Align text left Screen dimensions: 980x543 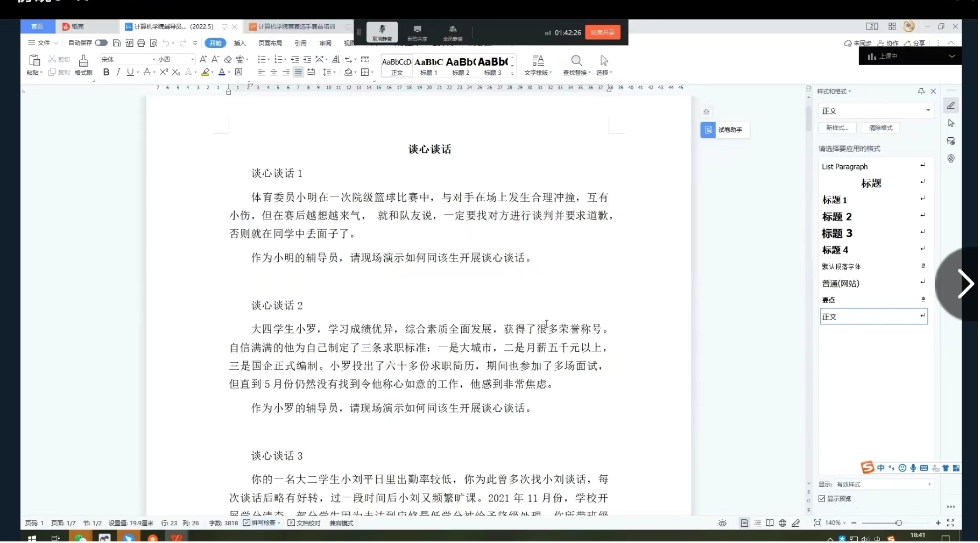tap(262, 72)
